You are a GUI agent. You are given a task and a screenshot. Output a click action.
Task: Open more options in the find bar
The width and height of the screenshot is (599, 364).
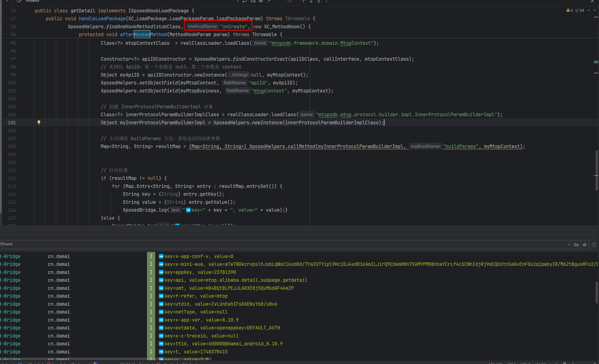tap(327, 1)
